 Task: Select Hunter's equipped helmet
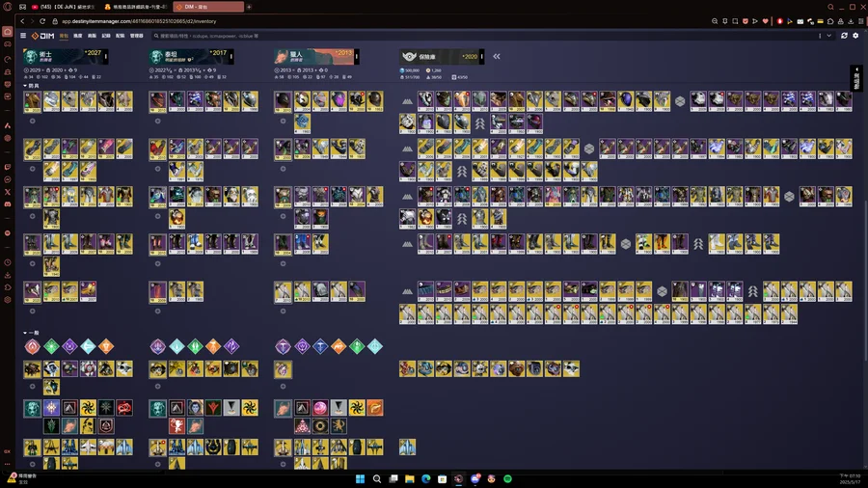point(283,102)
